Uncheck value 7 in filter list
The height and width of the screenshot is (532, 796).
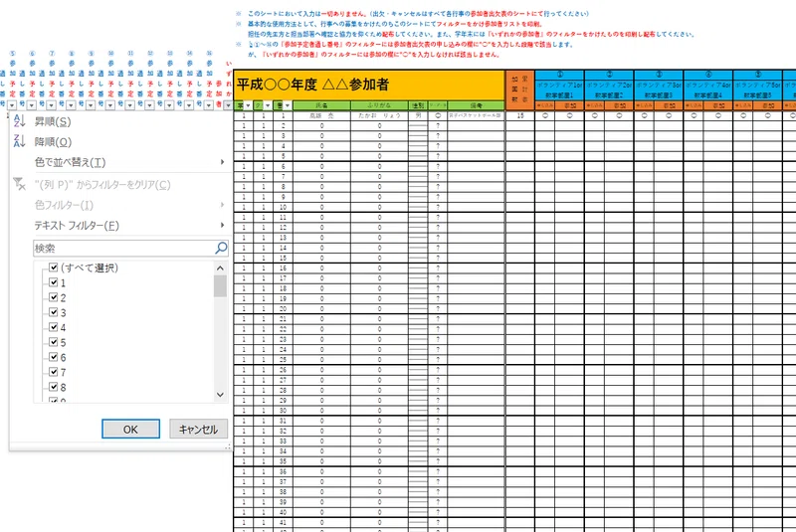click(54, 372)
